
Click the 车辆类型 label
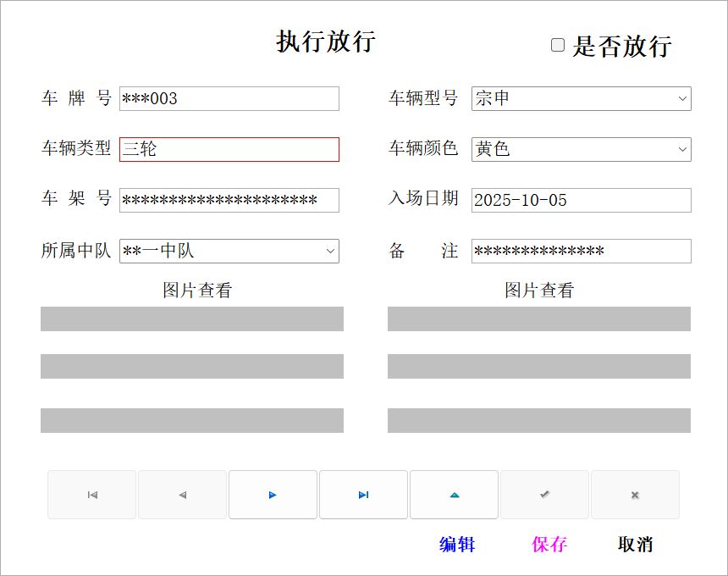coord(76,148)
